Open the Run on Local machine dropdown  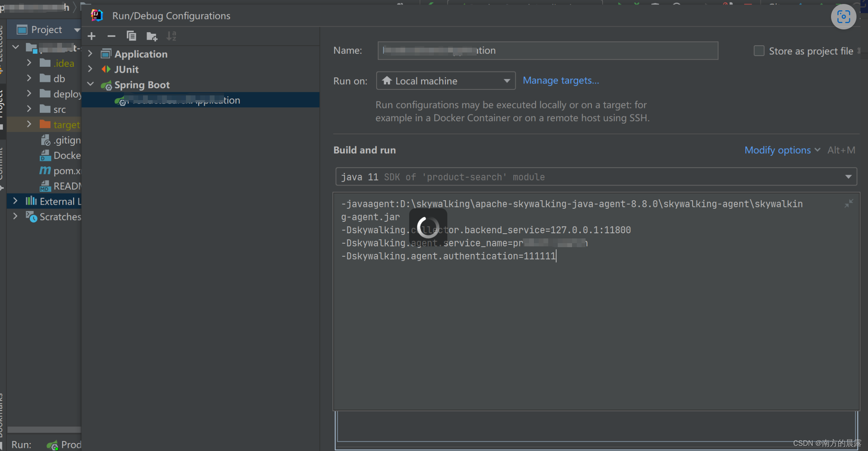click(445, 81)
